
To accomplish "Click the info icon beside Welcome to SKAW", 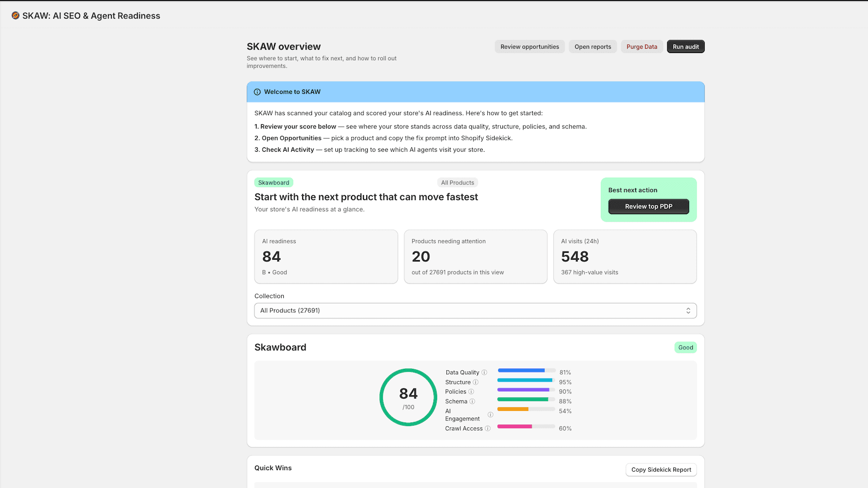I will (257, 92).
